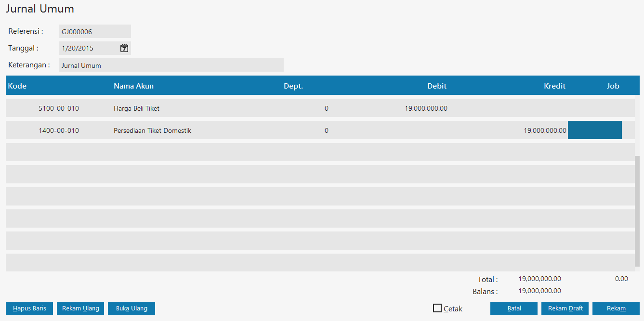Cancel with the Batal button
This screenshot has height=321, width=644.
514,308
